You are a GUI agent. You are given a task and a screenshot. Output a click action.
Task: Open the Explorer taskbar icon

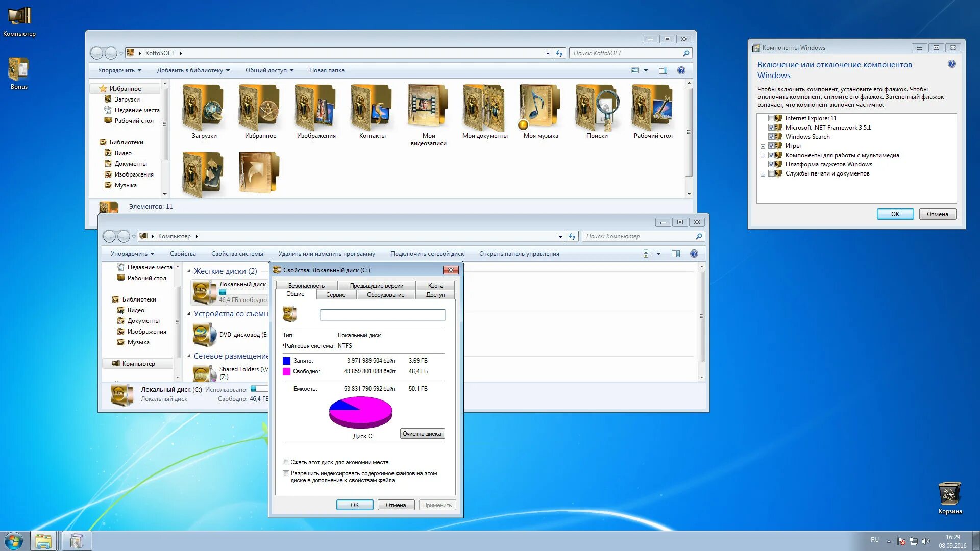pos(43,541)
